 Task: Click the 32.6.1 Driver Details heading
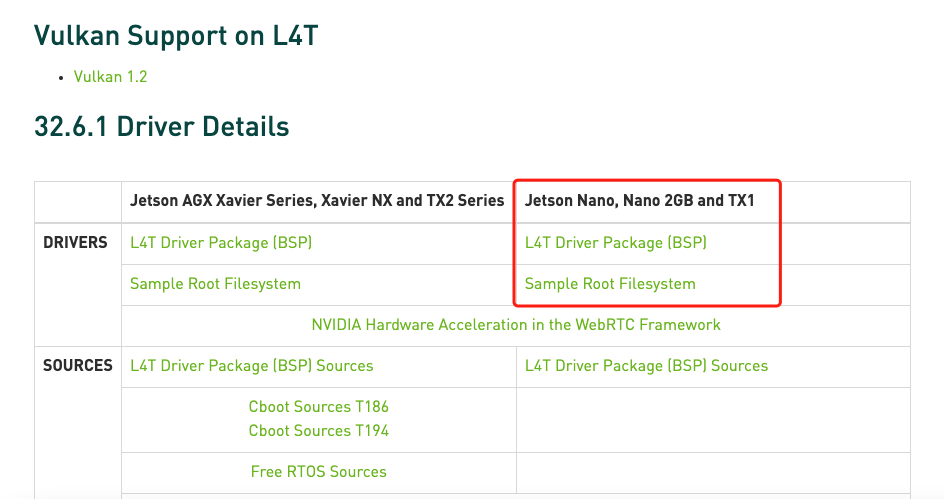click(161, 127)
